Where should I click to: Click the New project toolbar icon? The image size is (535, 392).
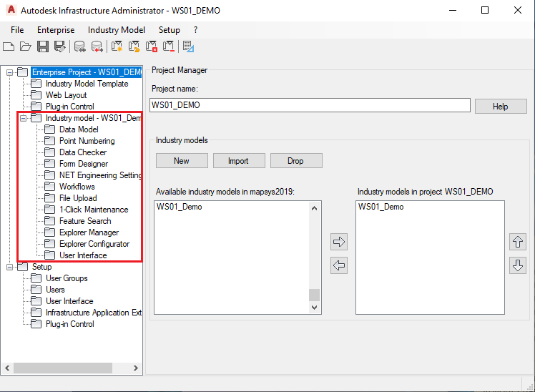[x=9, y=46]
